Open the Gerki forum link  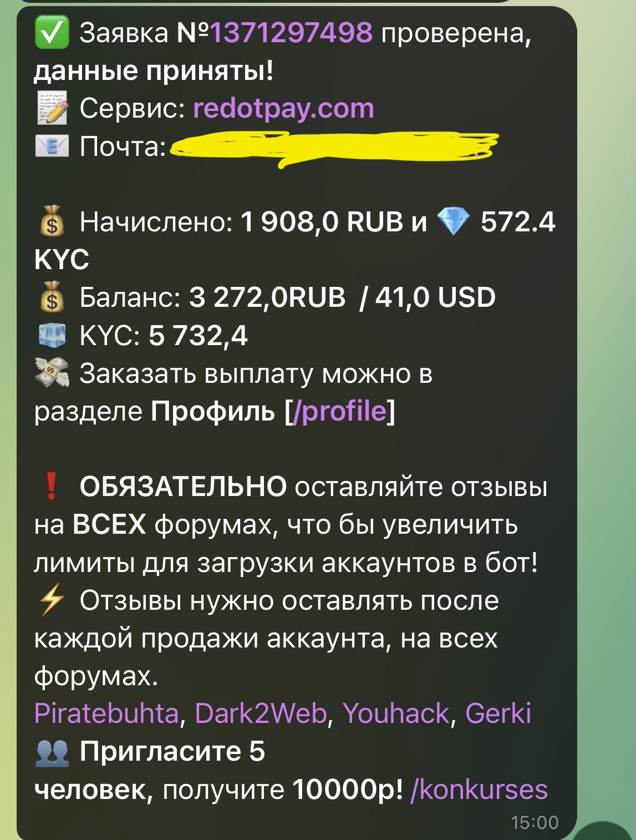(x=498, y=713)
